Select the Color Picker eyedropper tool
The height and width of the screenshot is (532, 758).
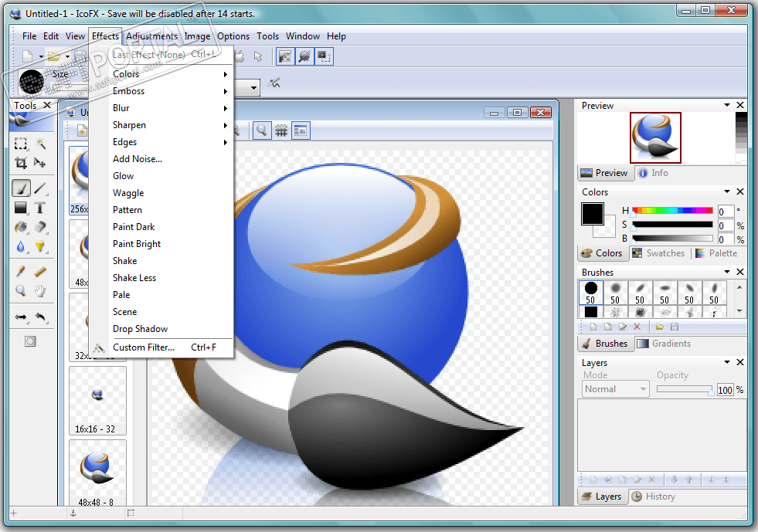point(20,272)
